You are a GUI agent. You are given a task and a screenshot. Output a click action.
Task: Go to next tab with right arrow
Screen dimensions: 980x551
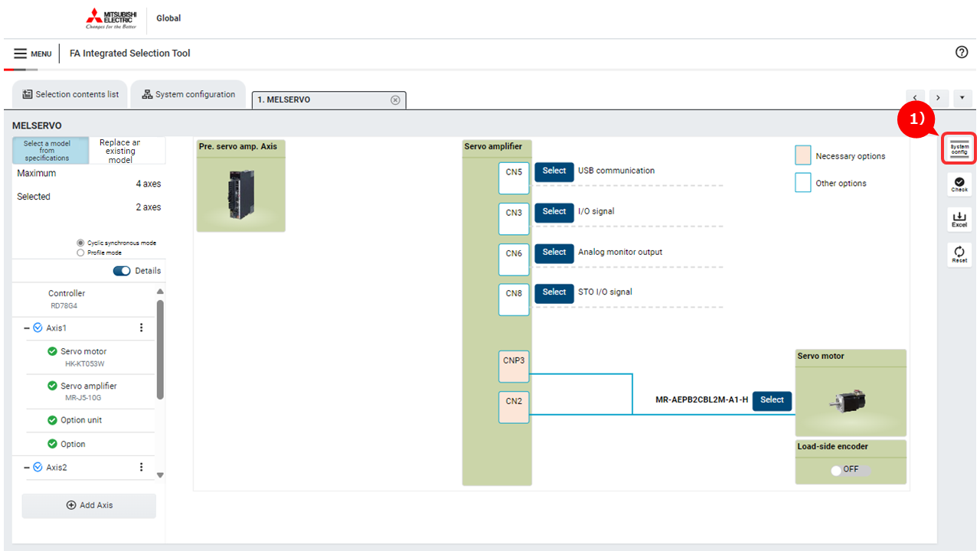click(x=939, y=99)
